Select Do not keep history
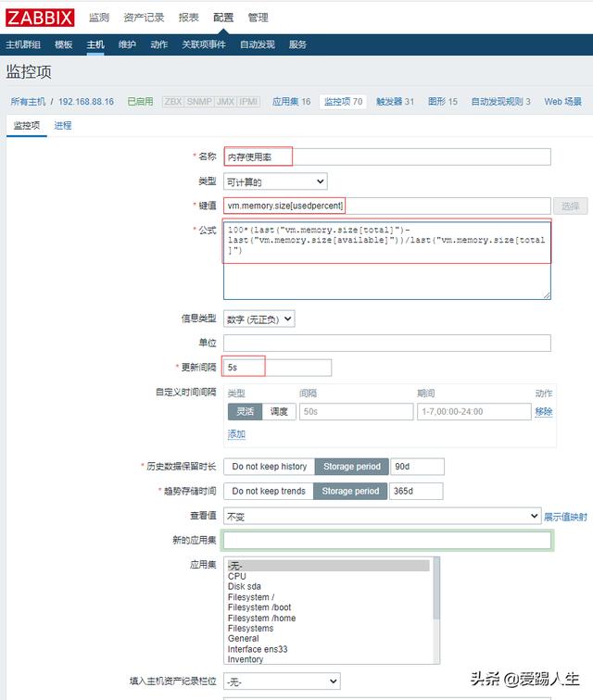Viewport: 593px width, 700px height. pos(270,467)
